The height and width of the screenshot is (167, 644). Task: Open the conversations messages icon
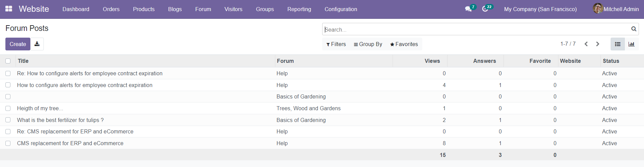(x=468, y=9)
